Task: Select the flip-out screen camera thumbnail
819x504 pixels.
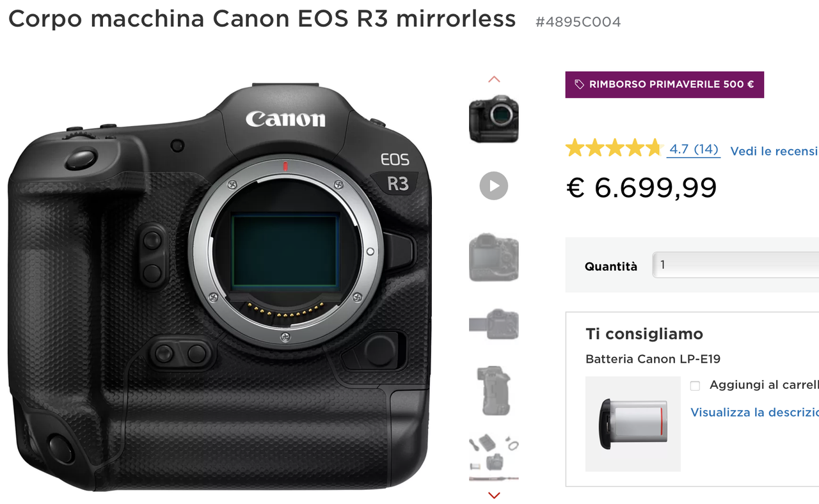Action: (x=493, y=324)
